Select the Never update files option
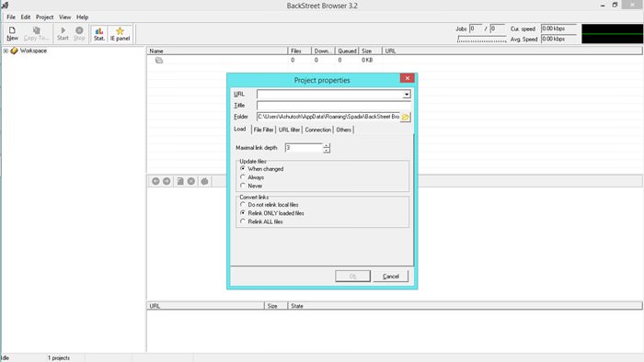This screenshot has height=362, width=644. 243,186
